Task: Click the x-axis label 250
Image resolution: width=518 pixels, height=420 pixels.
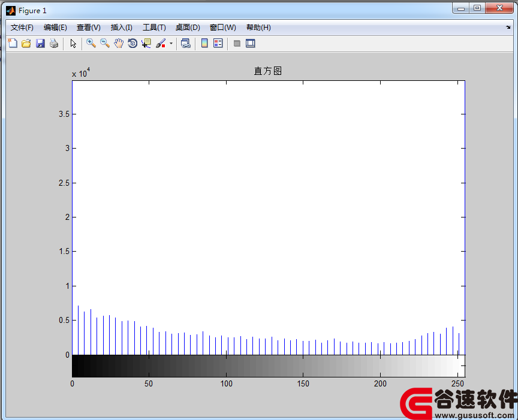Action: pyautogui.click(x=457, y=383)
